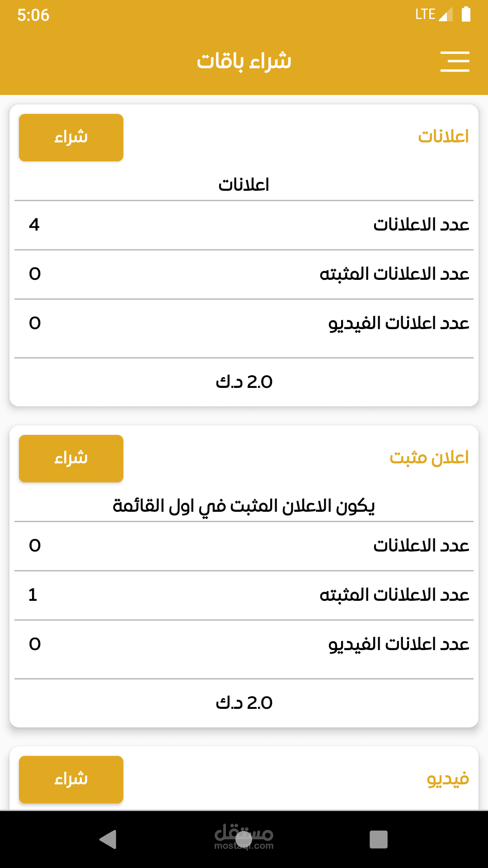Tap the Android back navigation button
The height and width of the screenshot is (868, 488).
pos(108,840)
